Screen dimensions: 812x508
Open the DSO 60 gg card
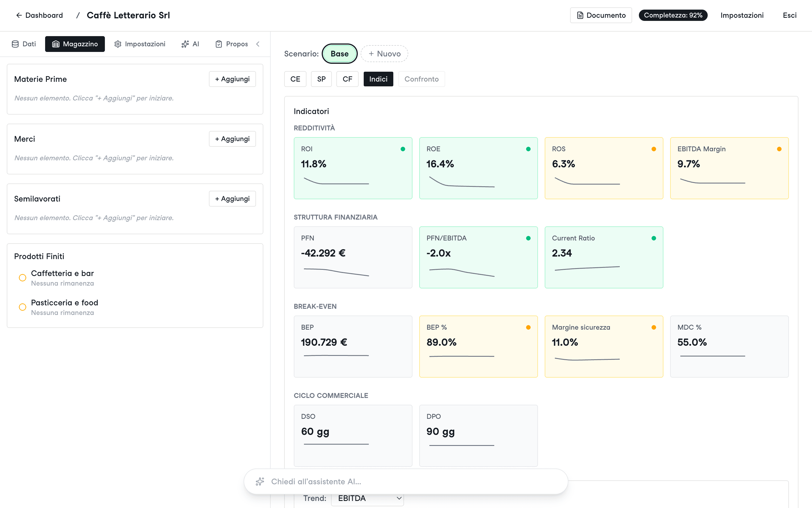[x=353, y=436]
